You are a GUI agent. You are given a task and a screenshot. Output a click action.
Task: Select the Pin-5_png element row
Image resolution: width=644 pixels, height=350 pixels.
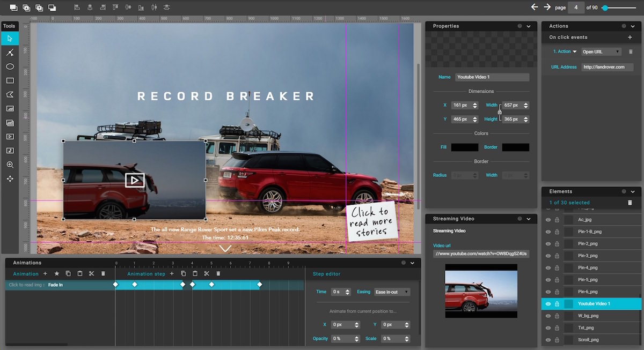point(591,280)
